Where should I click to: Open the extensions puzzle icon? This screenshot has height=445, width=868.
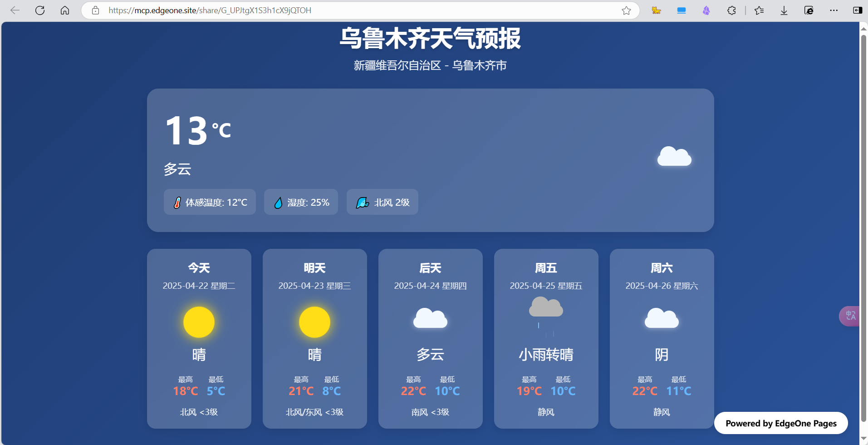click(x=731, y=10)
